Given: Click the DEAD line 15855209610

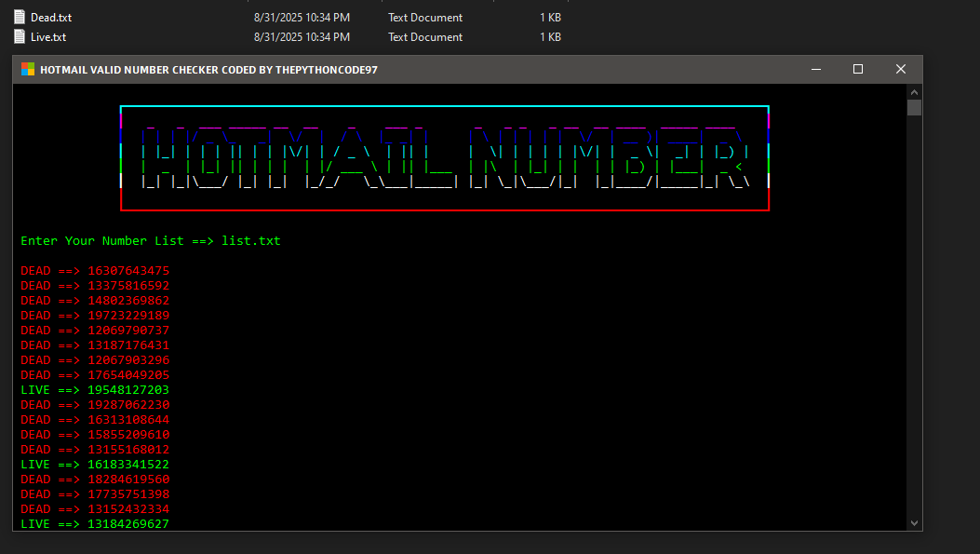Looking at the screenshot, I should pos(95,435).
